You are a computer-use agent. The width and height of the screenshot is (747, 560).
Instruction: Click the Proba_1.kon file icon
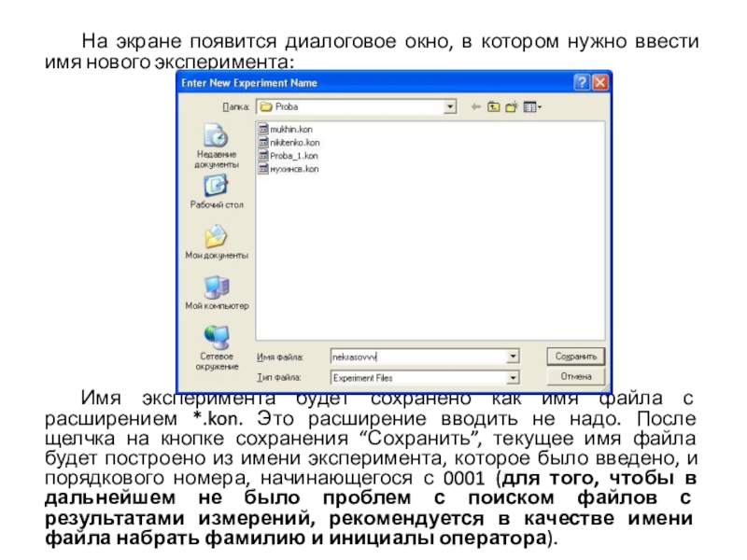[263, 156]
